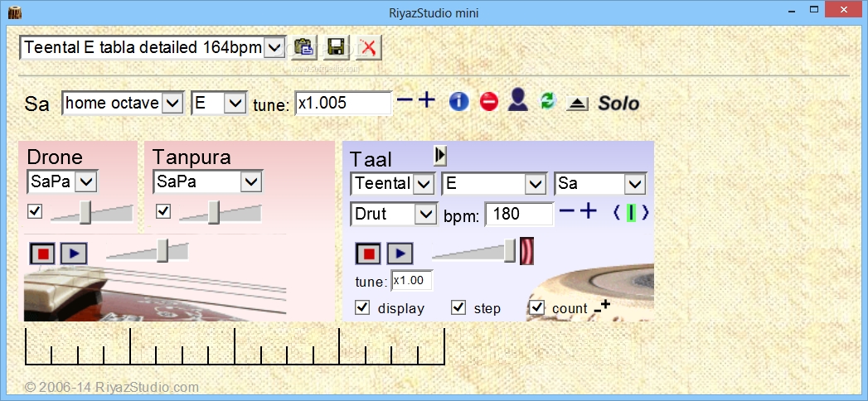Click the tabla drum image
Viewport: 868px width, 401px height.
pyautogui.click(x=590, y=293)
